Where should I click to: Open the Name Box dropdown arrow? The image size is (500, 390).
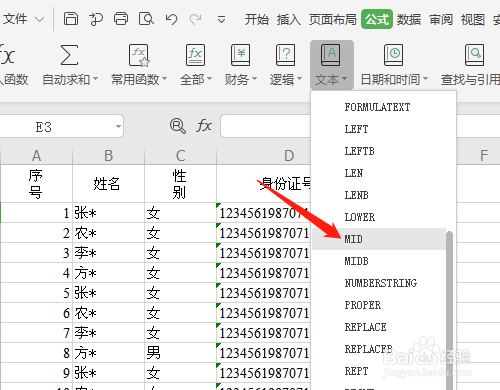(x=118, y=127)
